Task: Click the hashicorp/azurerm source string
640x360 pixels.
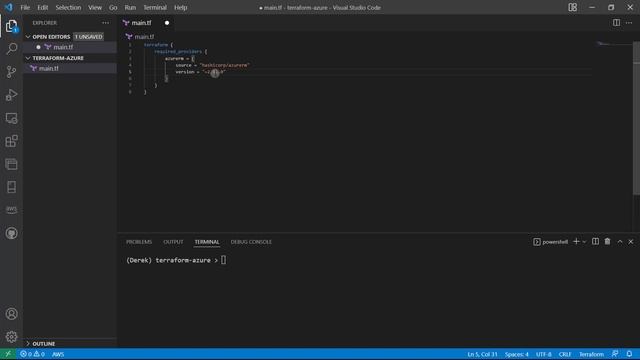Action: click(x=225, y=65)
